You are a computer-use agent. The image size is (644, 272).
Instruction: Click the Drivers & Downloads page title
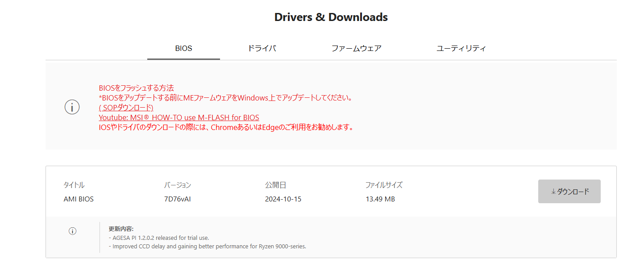click(x=331, y=17)
